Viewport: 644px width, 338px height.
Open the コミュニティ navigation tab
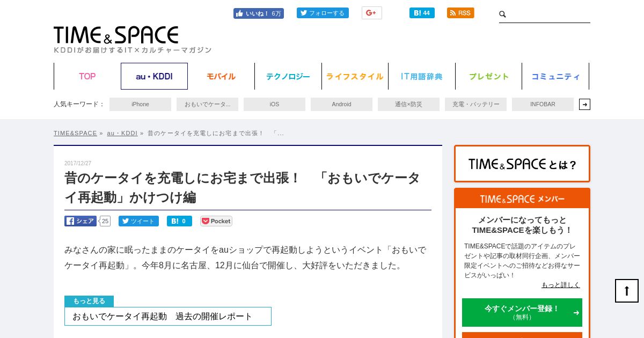pos(555,76)
